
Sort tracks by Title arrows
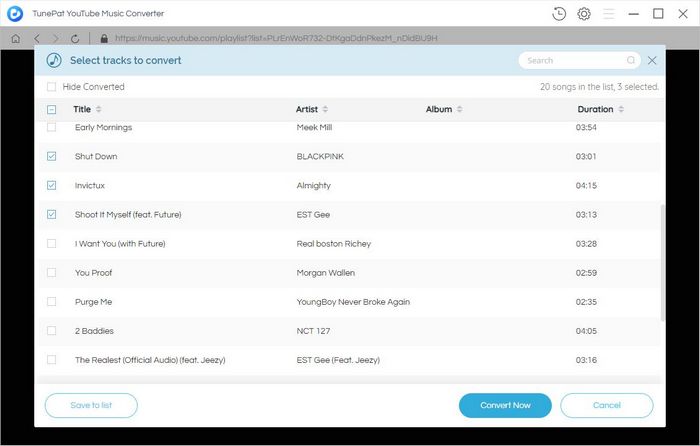pyautogui.click(x=99, y=109)
